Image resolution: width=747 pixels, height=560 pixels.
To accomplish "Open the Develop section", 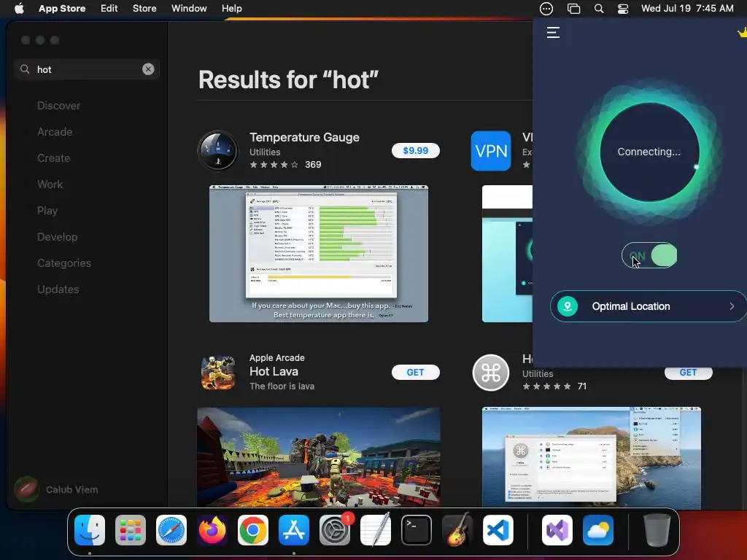I will click(x=57, y=237).
